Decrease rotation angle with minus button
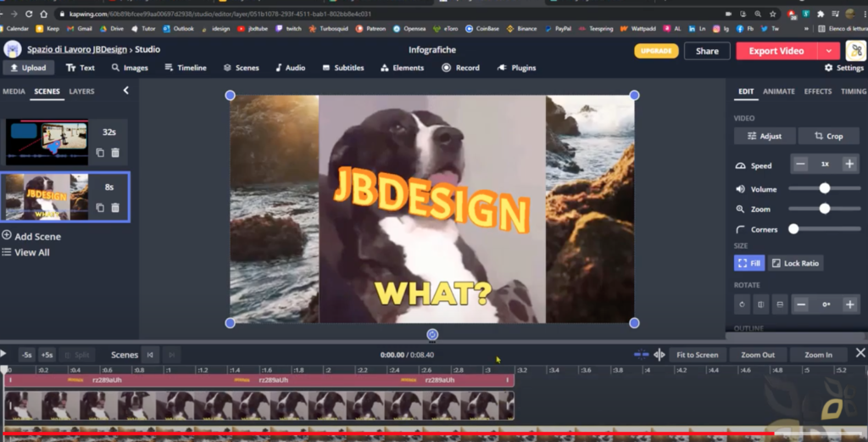 pyautogui.click(x=800, y=304)
